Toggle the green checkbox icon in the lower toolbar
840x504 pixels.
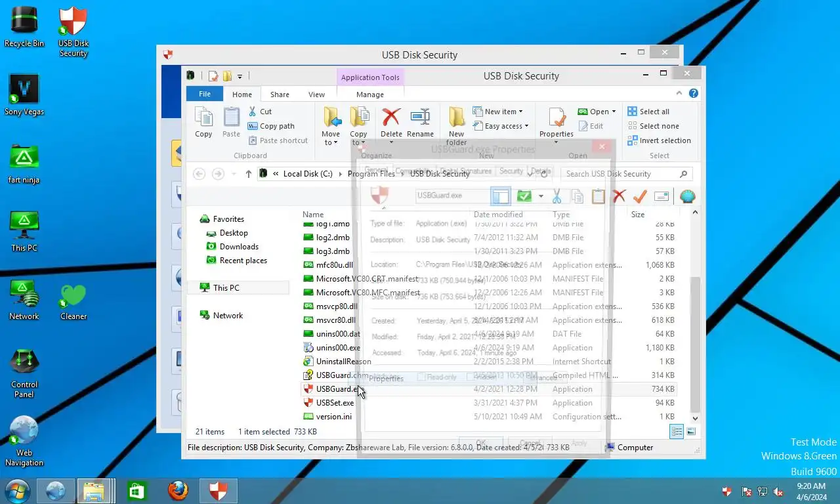point(524,196)
